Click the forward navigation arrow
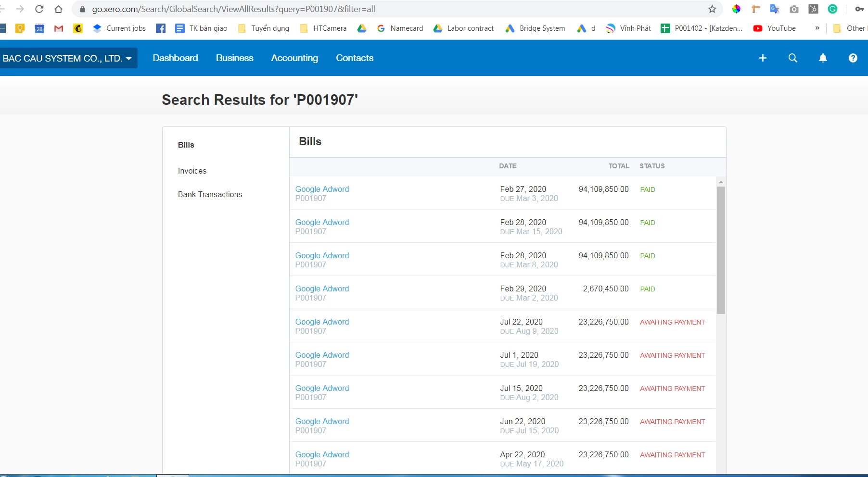 [x=20, y=9]
